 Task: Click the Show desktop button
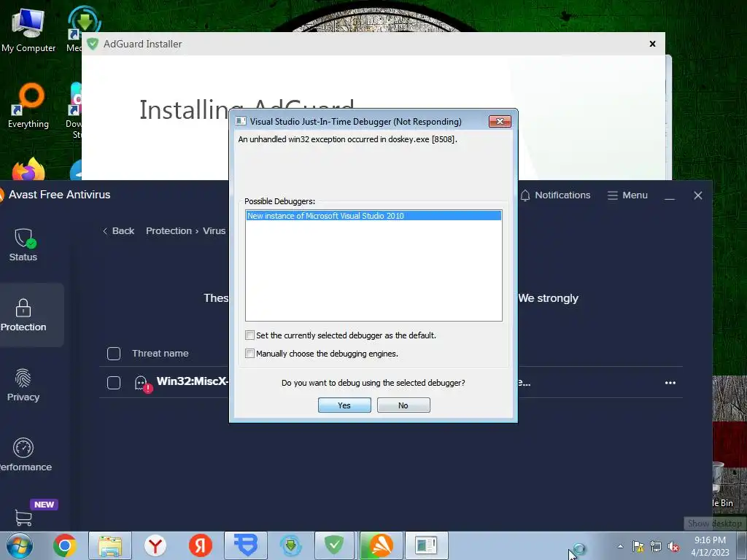click(x=743, y=545)
